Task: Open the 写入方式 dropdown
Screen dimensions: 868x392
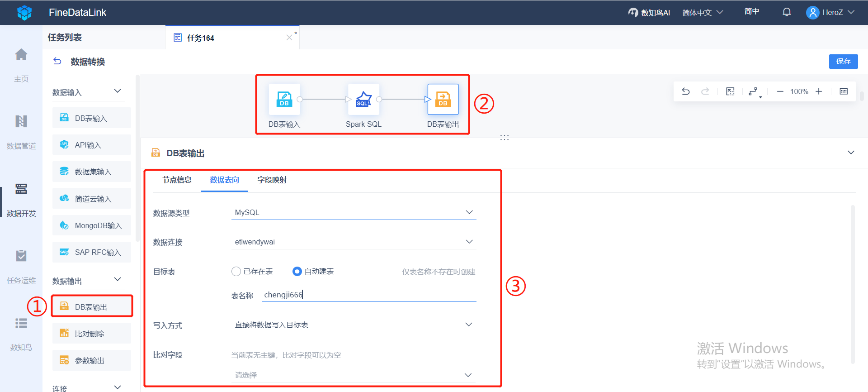Action: [354, 325]
